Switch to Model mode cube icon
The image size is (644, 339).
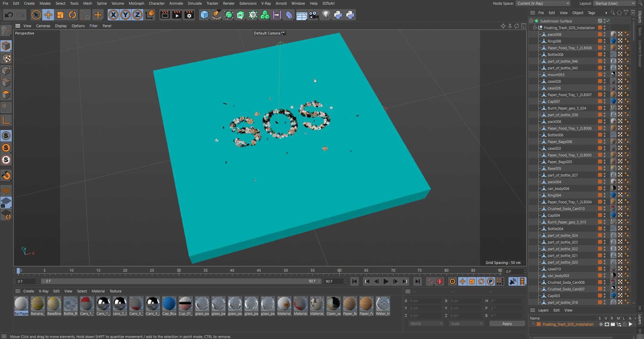coord(6,46)
